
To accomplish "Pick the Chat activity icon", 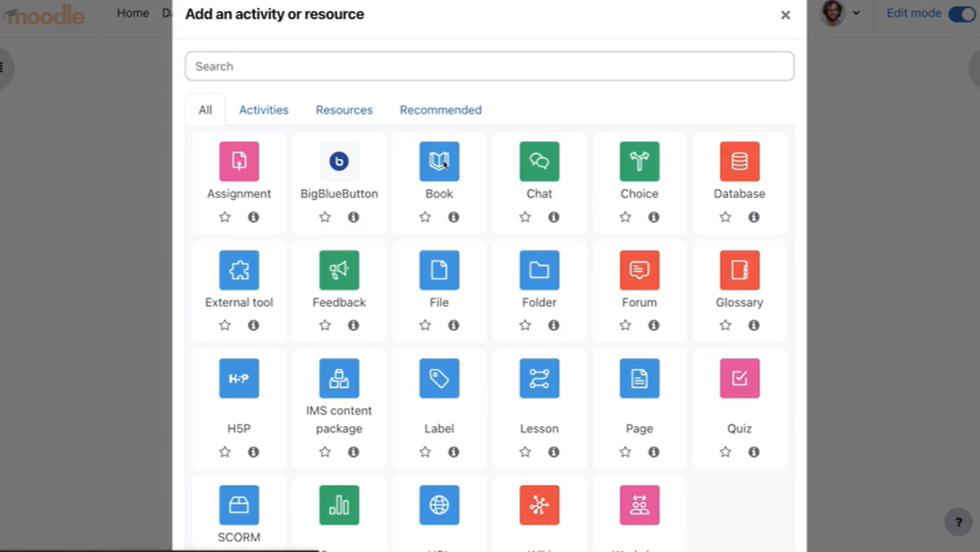I will [x=540, y=161].
